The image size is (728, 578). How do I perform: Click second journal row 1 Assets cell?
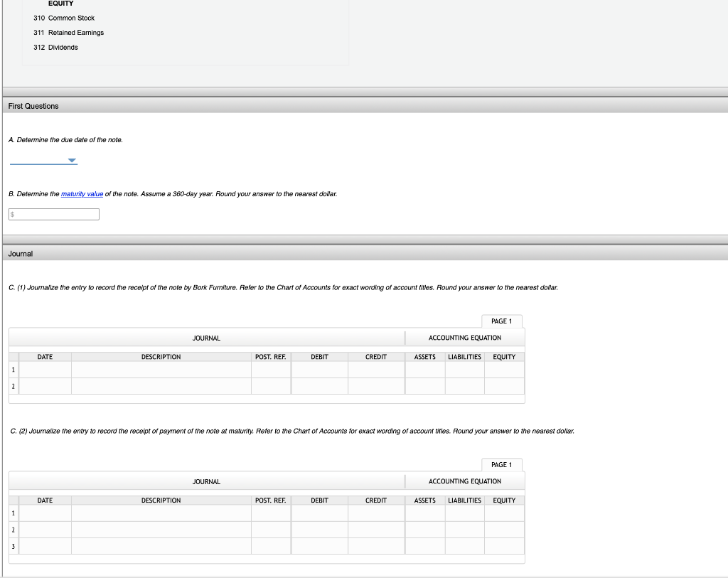425,513
